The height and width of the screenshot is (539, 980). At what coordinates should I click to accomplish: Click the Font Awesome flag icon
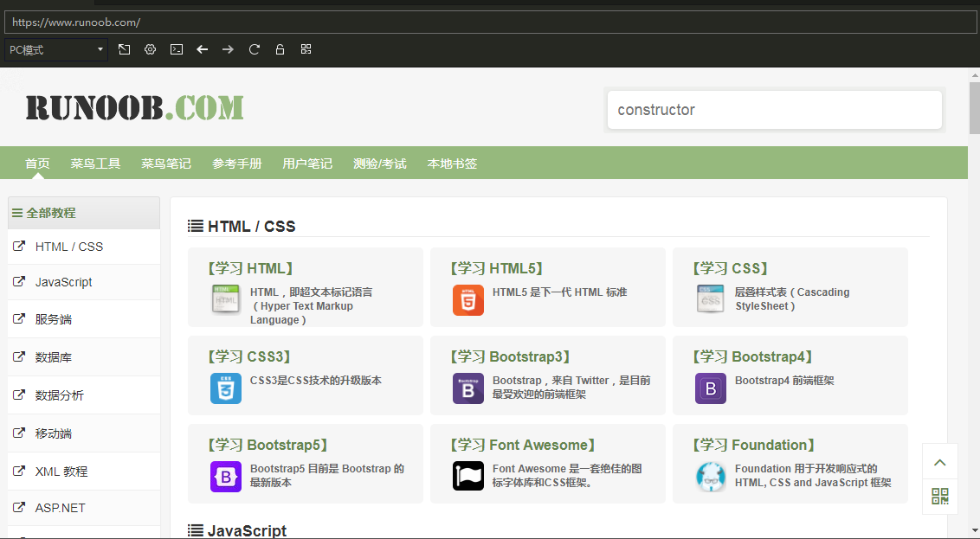pyautogui.click(x=468, y=477)
